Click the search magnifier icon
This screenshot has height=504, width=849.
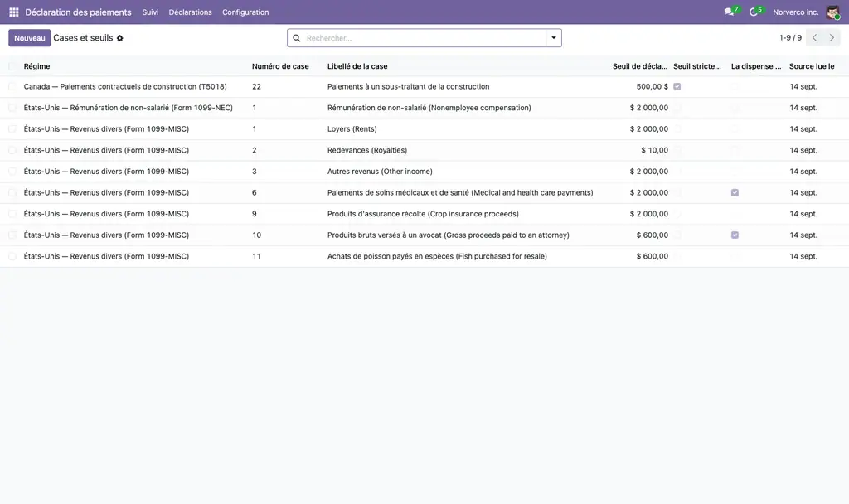coord(297,38)
